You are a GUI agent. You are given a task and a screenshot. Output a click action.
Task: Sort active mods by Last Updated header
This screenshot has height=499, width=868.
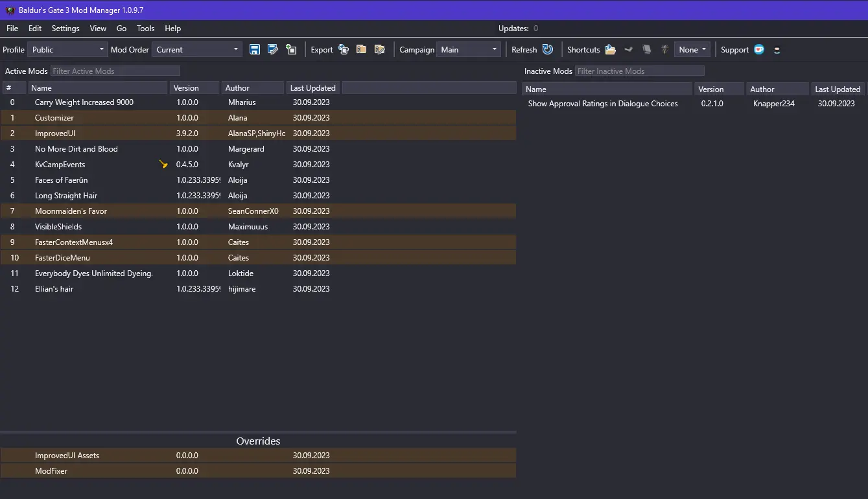(312, 87)
